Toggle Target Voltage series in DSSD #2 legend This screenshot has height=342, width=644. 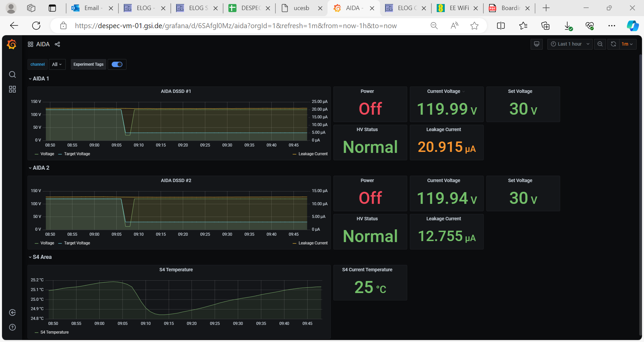[x=77, y=243]
